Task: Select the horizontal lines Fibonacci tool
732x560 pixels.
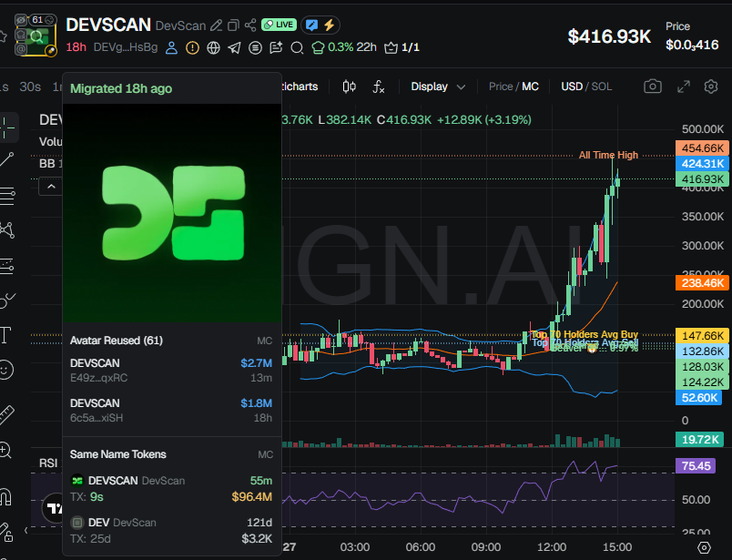Action: [x=7, y=196]
